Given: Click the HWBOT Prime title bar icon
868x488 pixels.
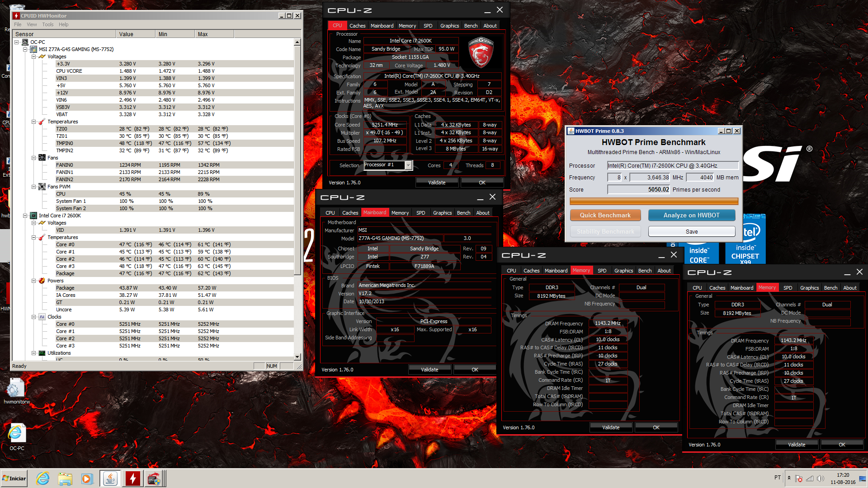Looking at the screenshot, I should (x=571, y=131).
